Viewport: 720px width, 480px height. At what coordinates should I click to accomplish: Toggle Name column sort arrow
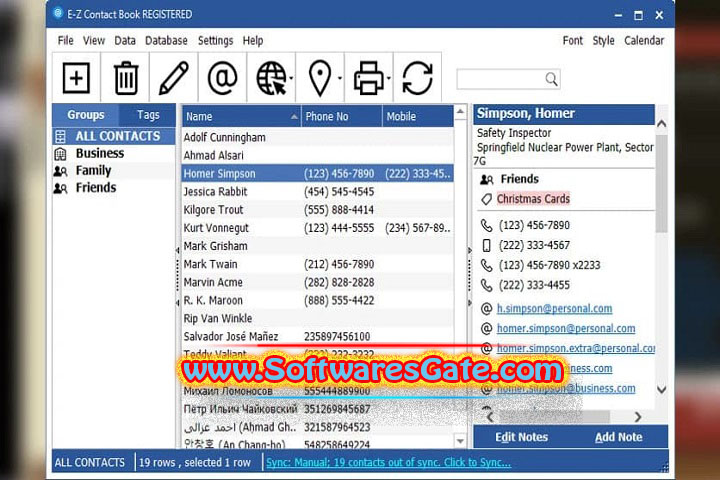(294, 117)
